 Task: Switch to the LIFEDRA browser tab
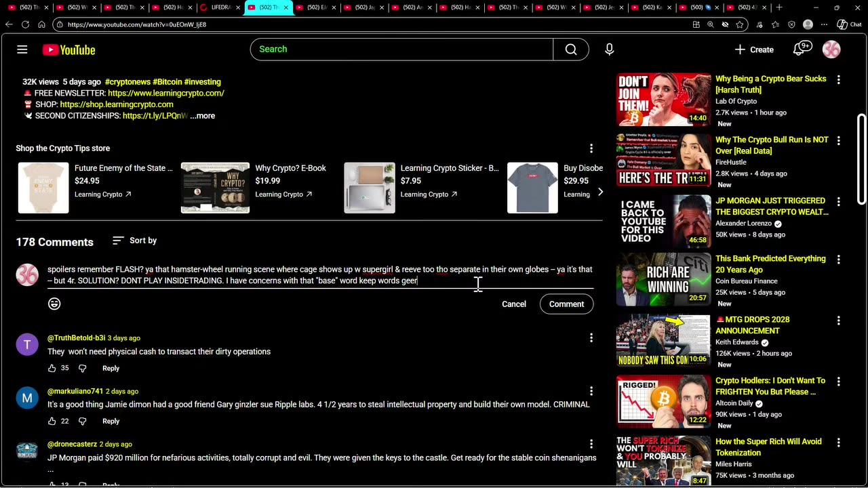pos(220,7)
